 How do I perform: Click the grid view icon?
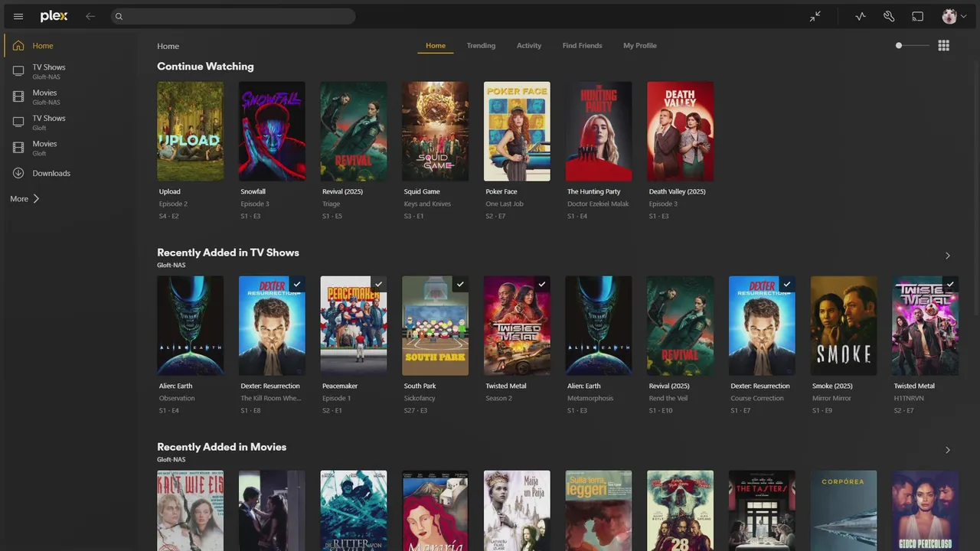943,46
